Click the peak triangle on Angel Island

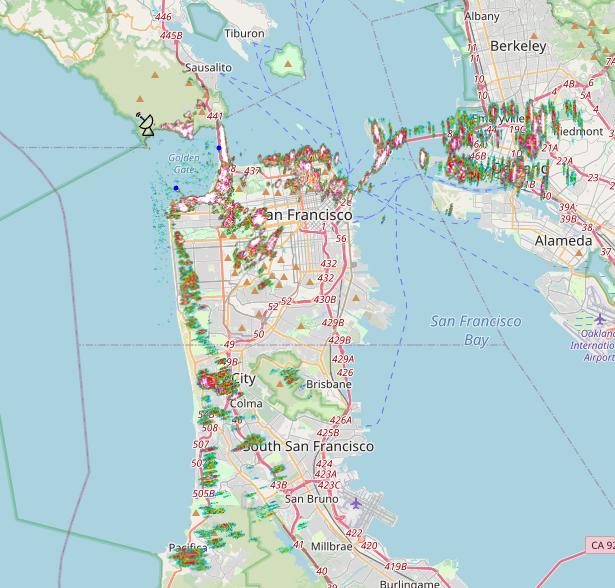(289, 64)
